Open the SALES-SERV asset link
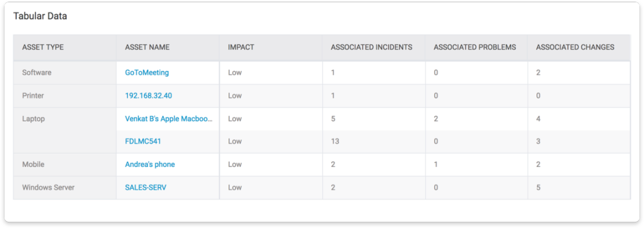The height and width of the screenshot is (228, 644). 145,187
